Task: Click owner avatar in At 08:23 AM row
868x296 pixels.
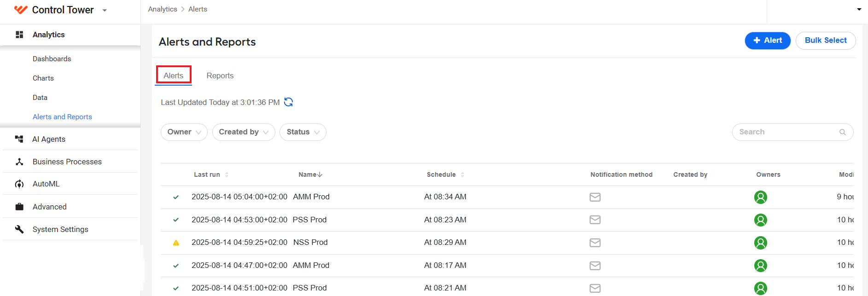Action: point(761,220)
